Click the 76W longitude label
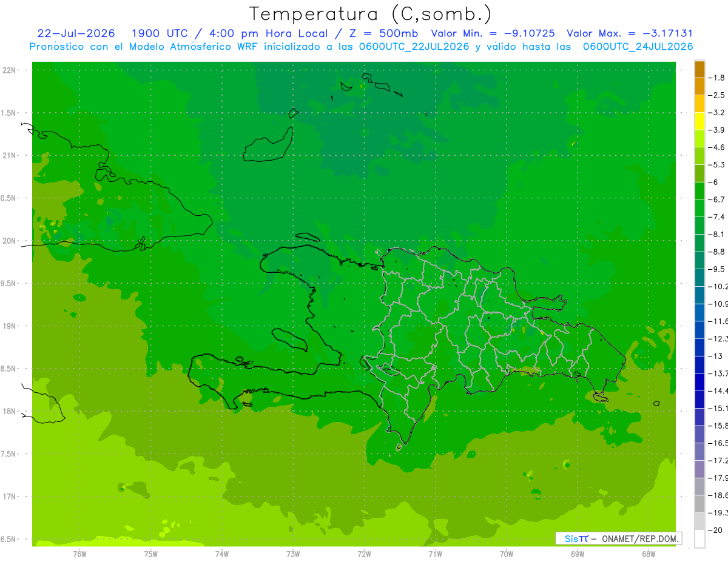Screen dimensions: 728x562 (x=79, y=554)
